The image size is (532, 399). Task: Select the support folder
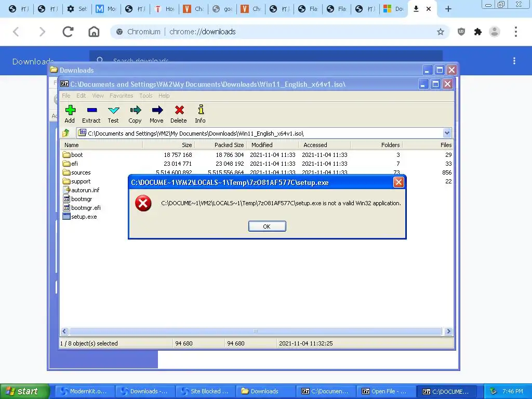pos(77,181)
